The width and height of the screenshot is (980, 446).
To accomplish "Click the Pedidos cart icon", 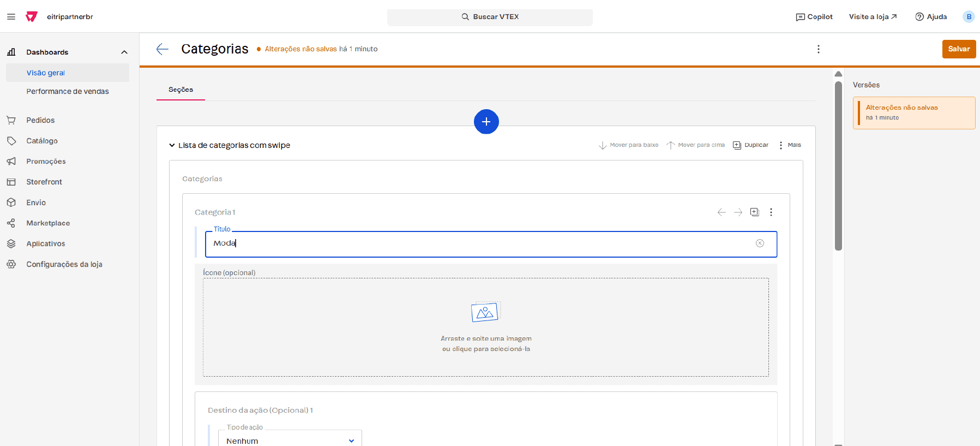I will [x=11, y=120].
